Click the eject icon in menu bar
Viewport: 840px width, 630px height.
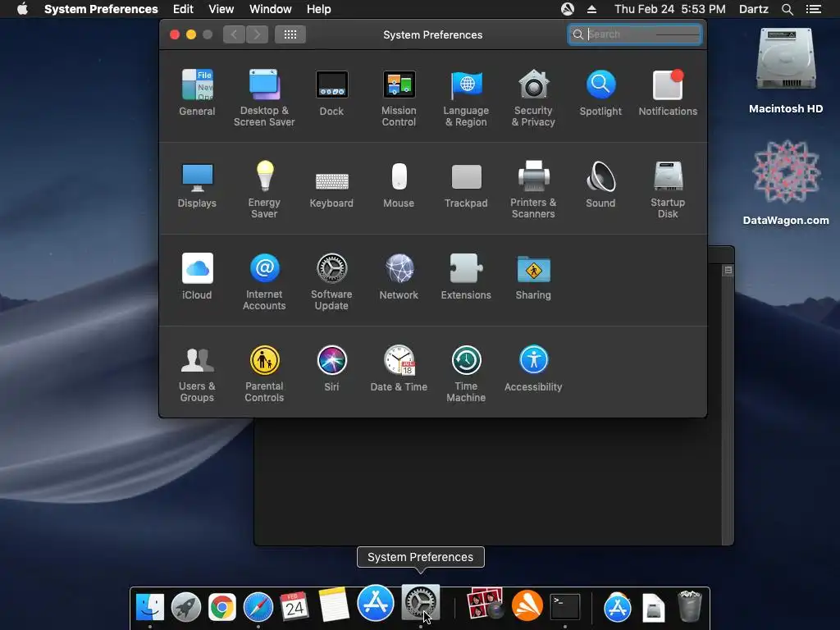(591, 9)
